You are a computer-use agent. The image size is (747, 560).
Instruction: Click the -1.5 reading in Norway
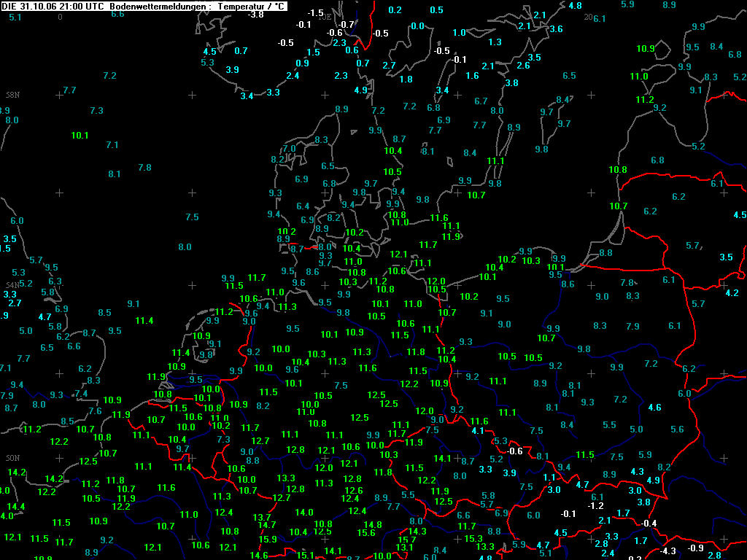tap(315, 13)
